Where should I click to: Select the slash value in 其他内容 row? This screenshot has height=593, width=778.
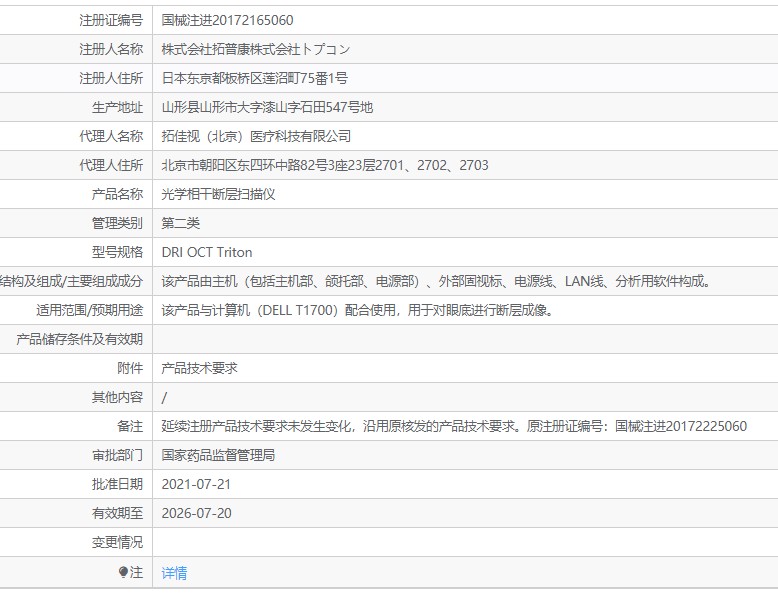point(164,397)
